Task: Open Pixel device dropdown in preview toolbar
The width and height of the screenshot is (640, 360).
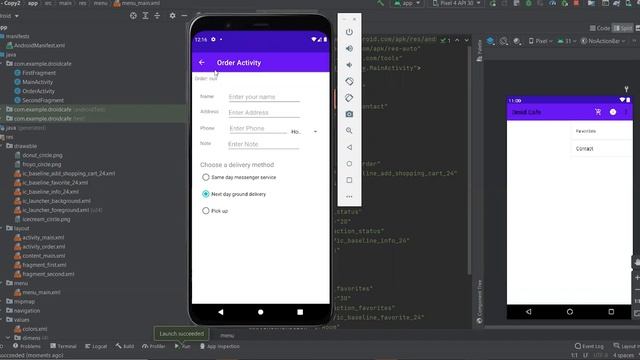Action: pos(540,41)
